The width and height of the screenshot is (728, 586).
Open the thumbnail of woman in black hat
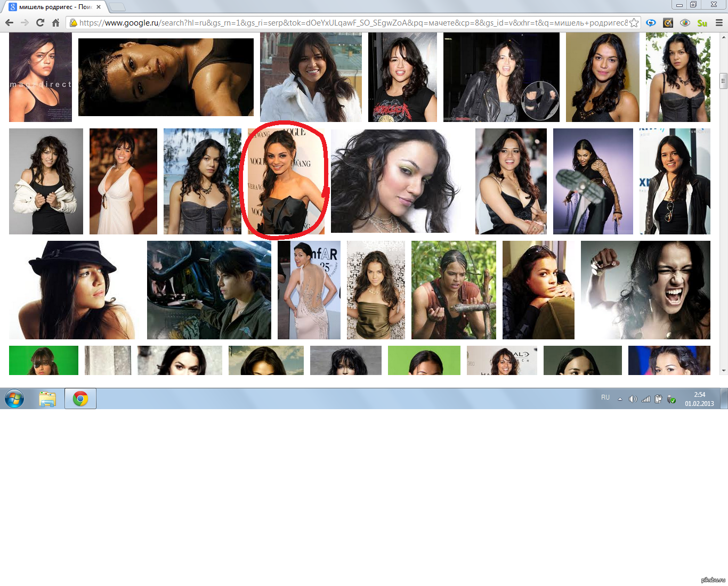point(75,290)
